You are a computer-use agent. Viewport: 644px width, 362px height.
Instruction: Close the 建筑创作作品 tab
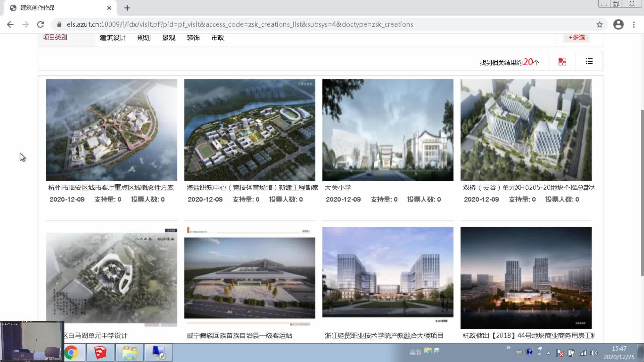[x=109, y=8]
